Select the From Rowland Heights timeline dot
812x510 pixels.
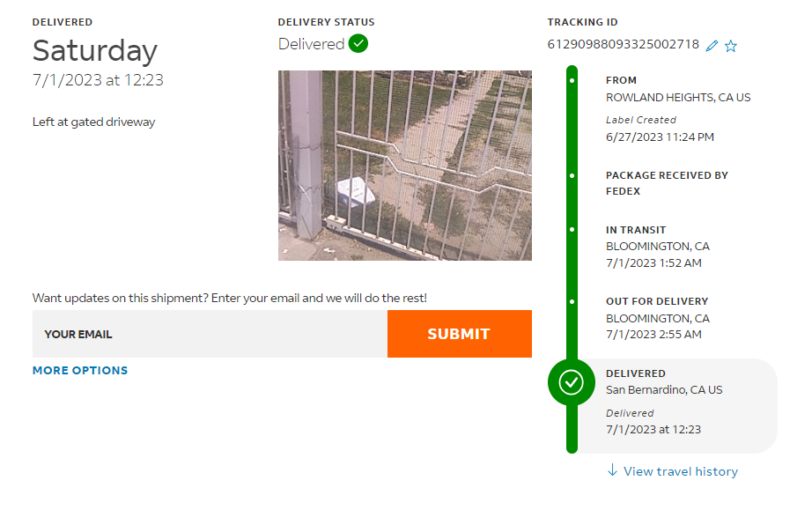(572, 81)
